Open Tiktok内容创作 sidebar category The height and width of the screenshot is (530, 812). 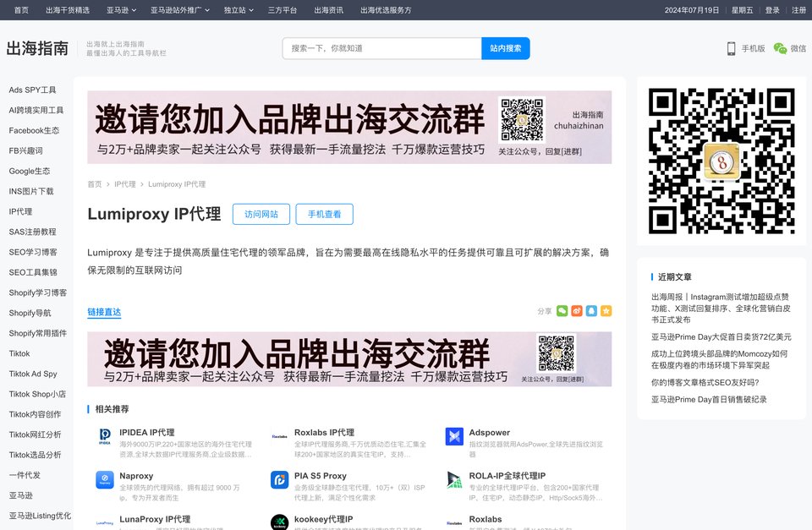(36, 414)
